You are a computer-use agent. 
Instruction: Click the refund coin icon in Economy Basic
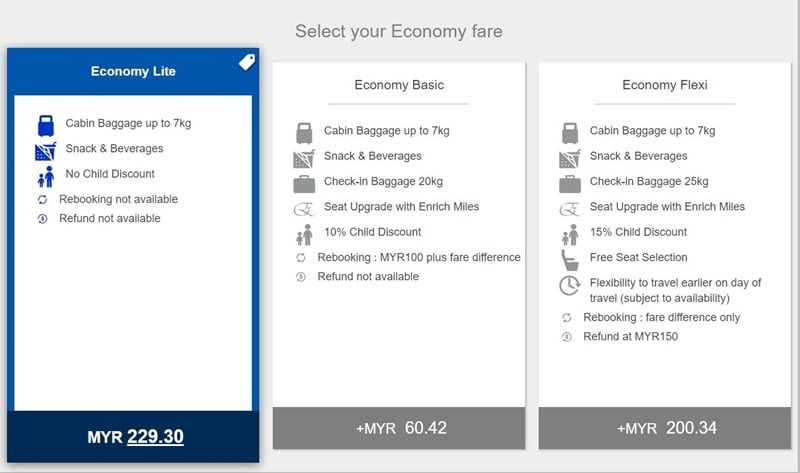[301, 277]
